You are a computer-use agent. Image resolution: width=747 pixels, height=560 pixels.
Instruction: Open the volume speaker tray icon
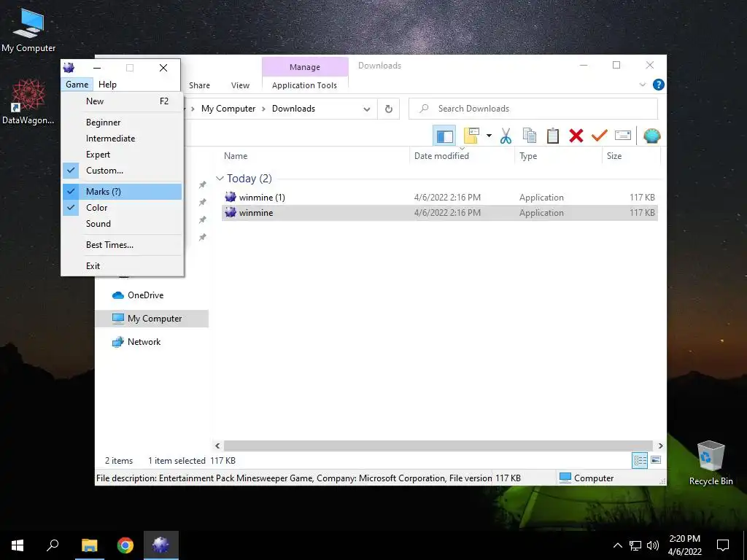[653, 545]
